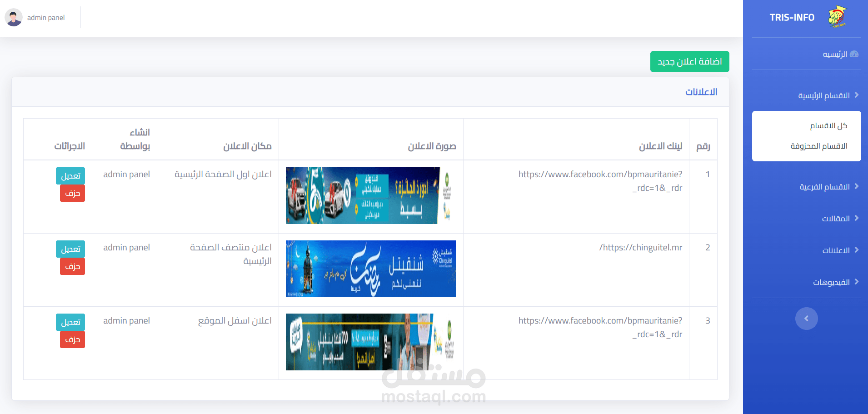Screen dimensions: 868x414
Task: Click row number 2 in the table
Action: click(x=708, y=247)
